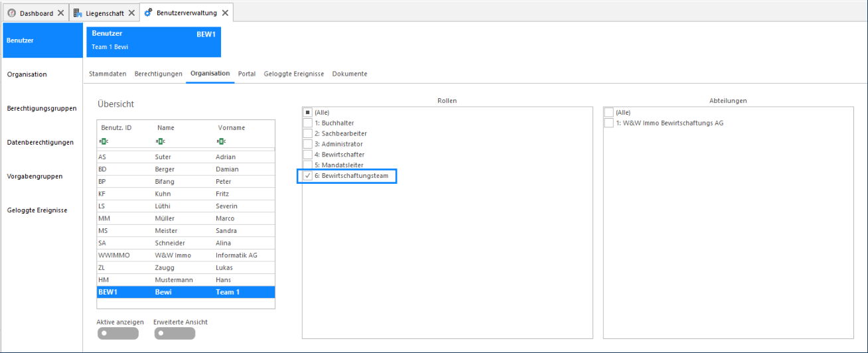Click the Benutzerverwaltung gear icon
Image resolution: width=868 pixels, height=353 pixels.
(148, 13)
